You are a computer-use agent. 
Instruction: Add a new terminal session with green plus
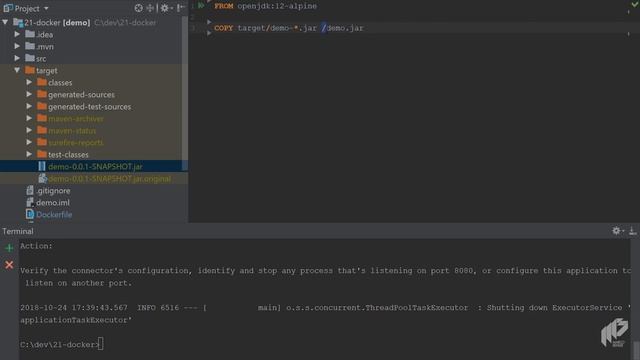[9, 248]
